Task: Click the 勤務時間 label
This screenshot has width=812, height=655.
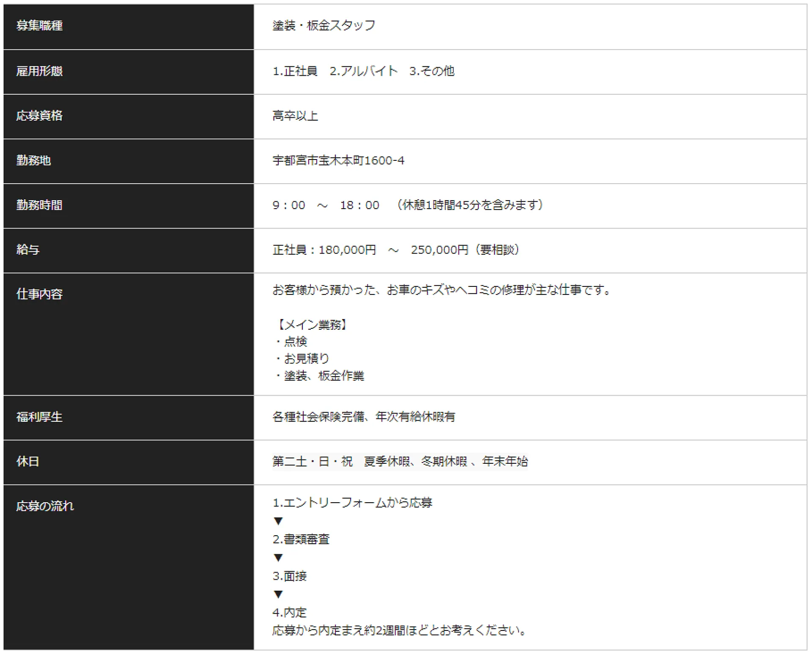Action: [x=39, y=205]
